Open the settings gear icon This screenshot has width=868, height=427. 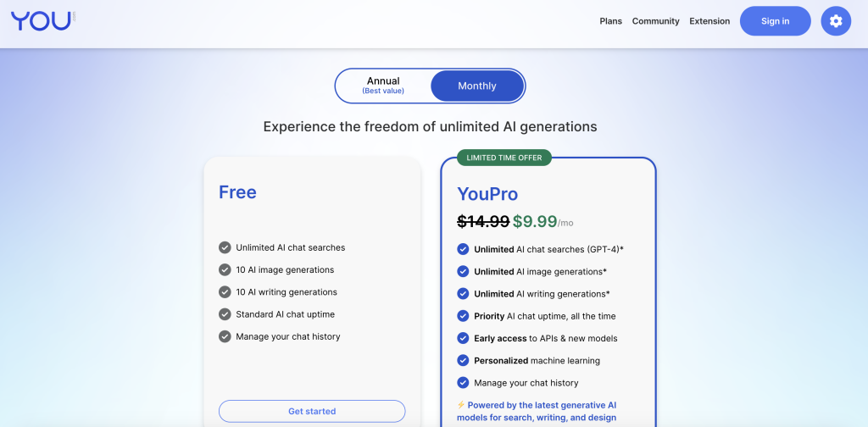pos(835,21)
